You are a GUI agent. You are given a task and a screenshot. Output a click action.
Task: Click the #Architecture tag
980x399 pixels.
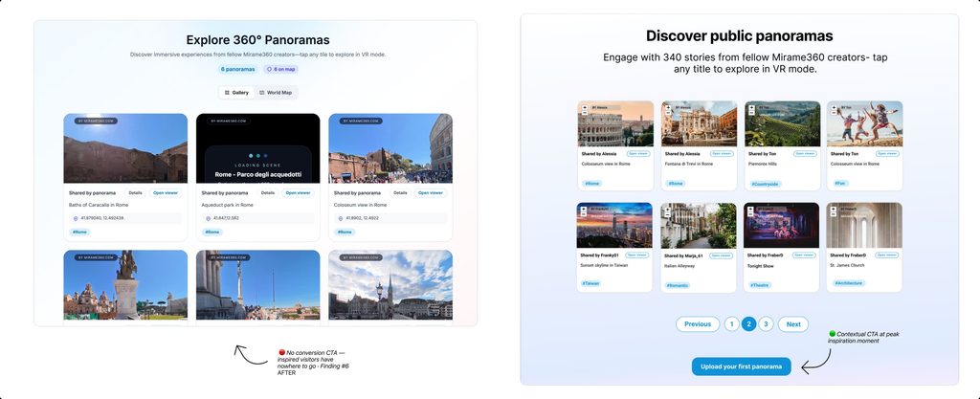point(848,283)
